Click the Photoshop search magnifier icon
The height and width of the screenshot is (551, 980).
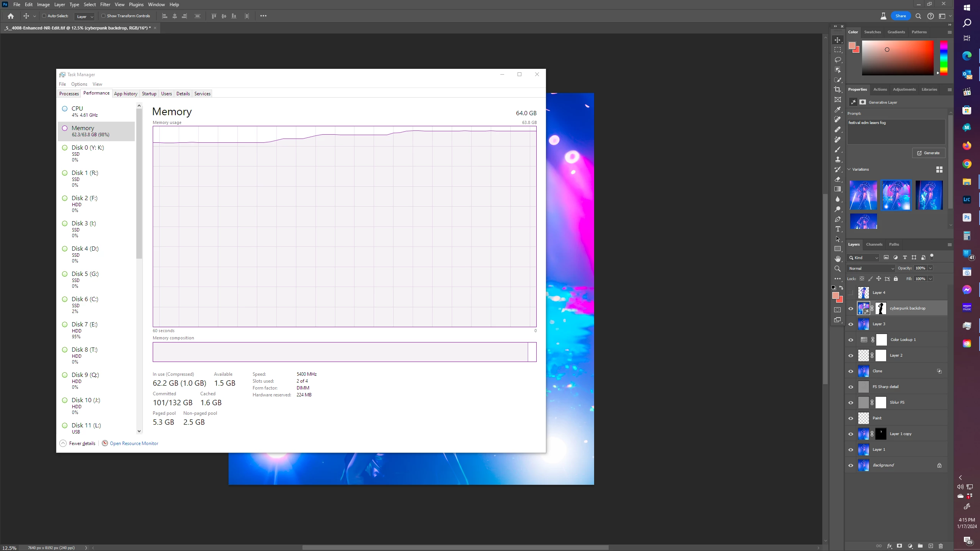918,16
